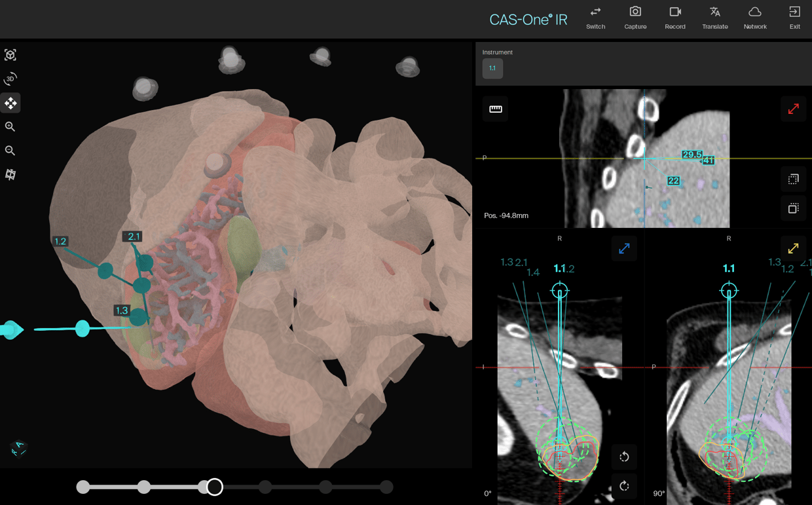This screenshot has width=812, height=505.
Task: Click the active white-ringed step on the progress slider
Action: click(214, 487)
